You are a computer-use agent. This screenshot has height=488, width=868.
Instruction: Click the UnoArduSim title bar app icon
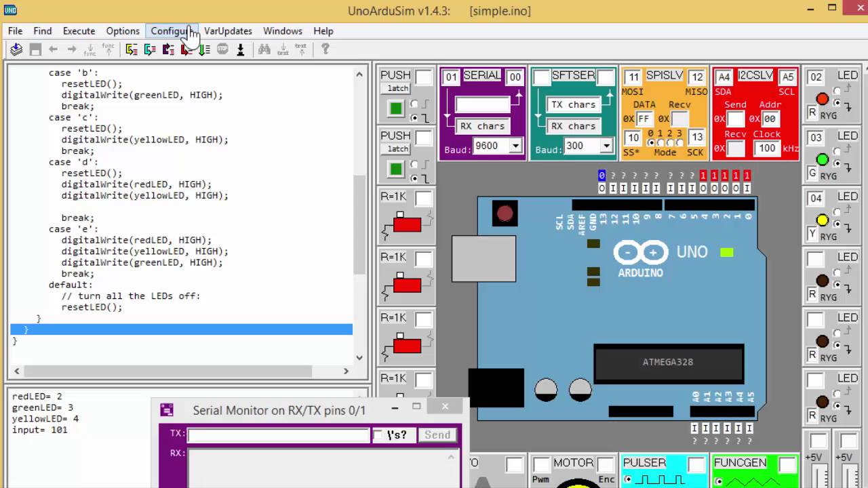10,9
